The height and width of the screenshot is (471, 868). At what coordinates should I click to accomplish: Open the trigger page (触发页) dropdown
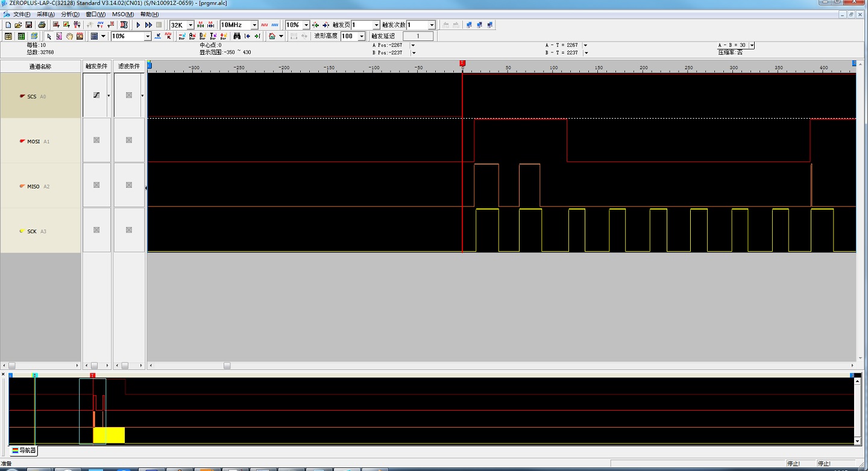[x=376, y=25]
